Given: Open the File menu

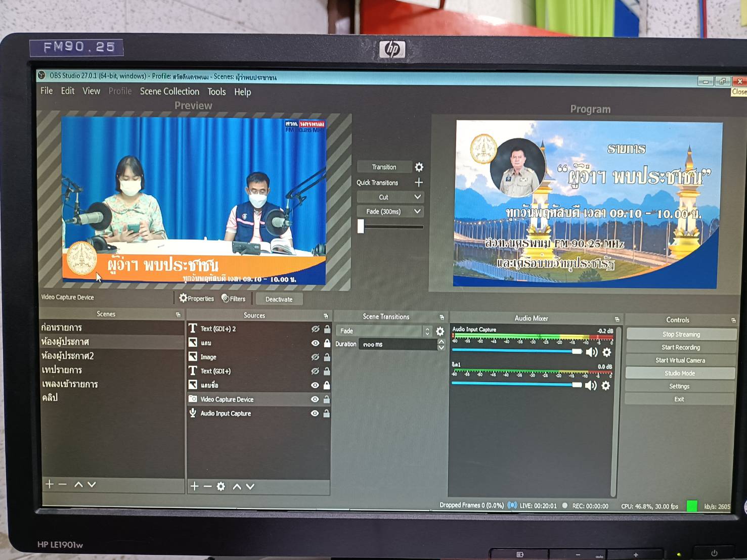Looking at the screenshot, I should (x=47, y=91).
